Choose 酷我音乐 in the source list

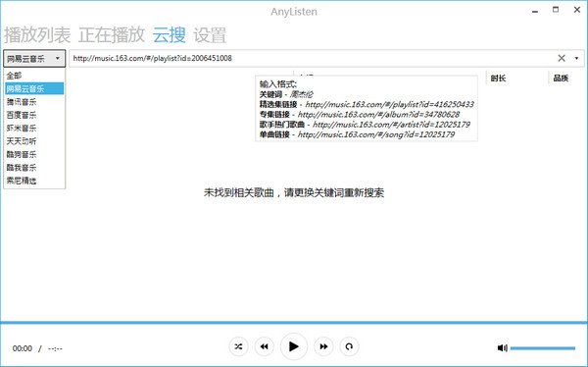click(34, 168)
